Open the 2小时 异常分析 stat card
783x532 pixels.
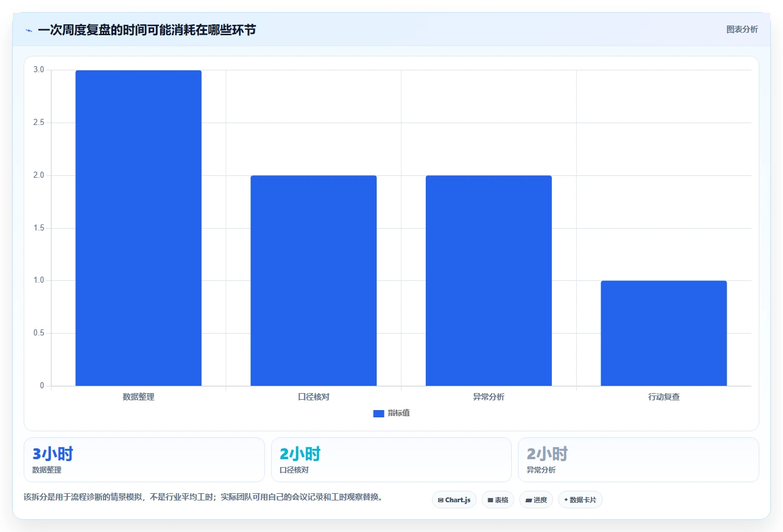point(639,460)
